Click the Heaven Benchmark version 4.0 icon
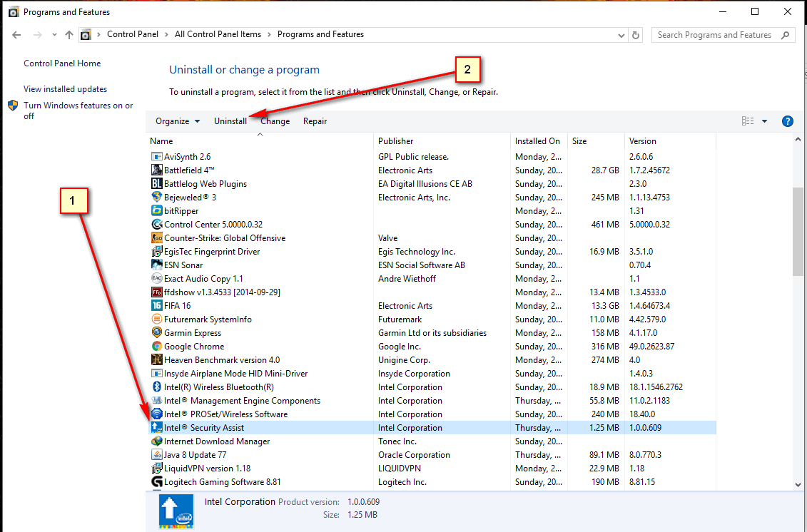This screenshot has height=532, width=807. (x=156, y=359)
